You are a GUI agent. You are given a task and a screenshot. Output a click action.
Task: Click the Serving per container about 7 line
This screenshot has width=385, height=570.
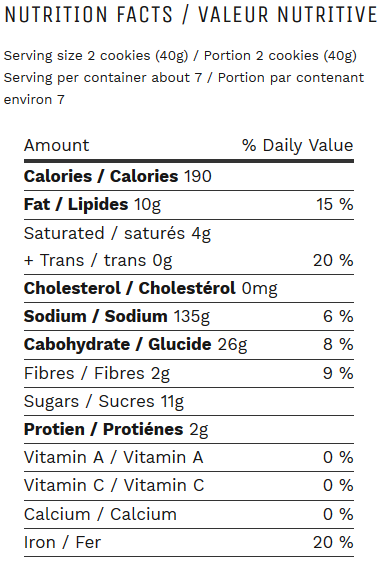pyautogui.click(x=103, y=77)
